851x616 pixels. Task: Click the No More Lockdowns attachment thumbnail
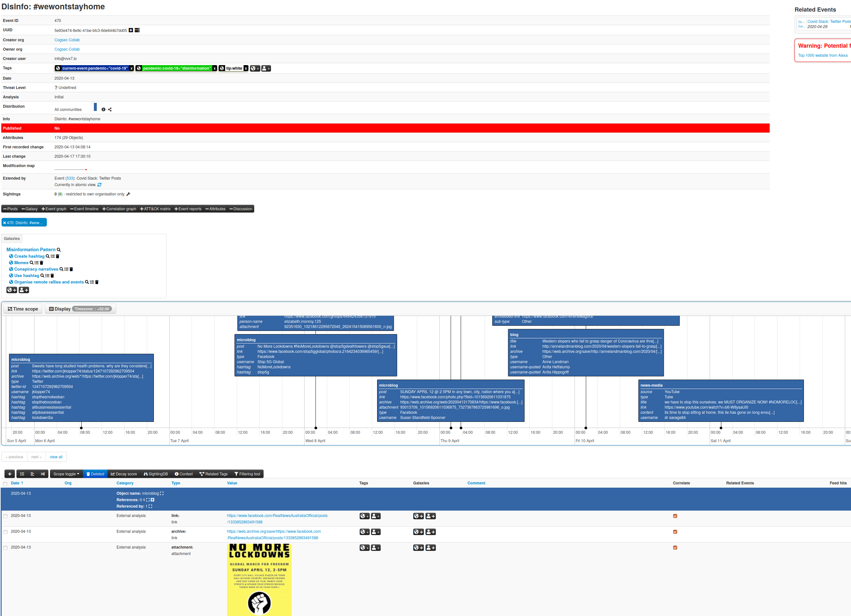coord(259,579)
